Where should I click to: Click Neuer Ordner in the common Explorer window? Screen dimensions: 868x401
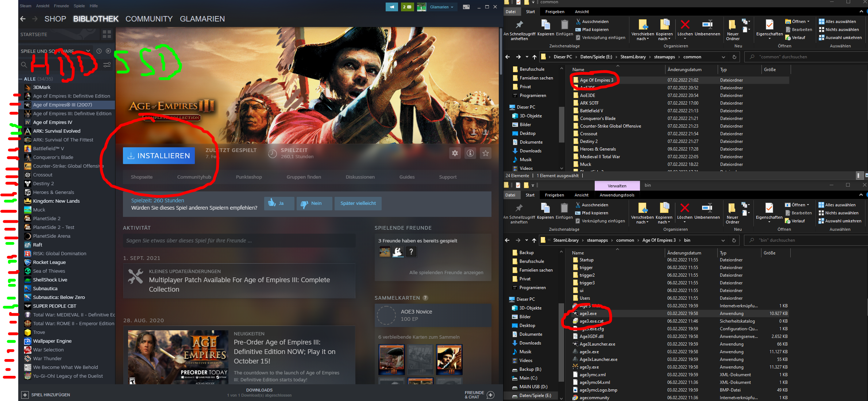pos(733,29)
